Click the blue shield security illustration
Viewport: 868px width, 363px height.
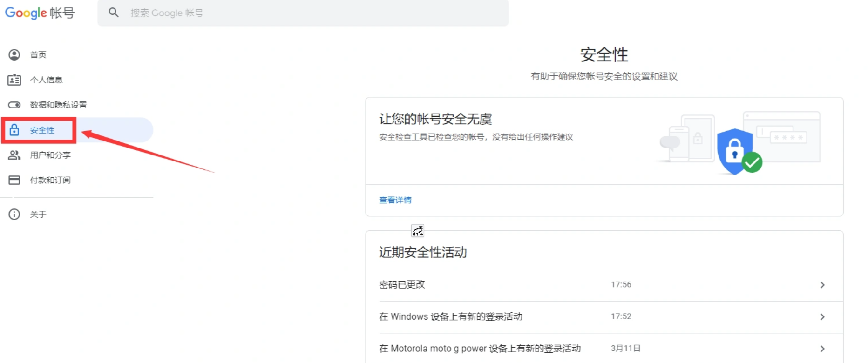coord(735,151)
